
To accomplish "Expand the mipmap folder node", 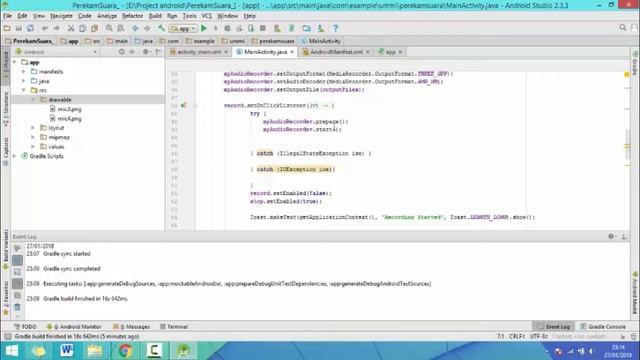I will tap(33, 137).
